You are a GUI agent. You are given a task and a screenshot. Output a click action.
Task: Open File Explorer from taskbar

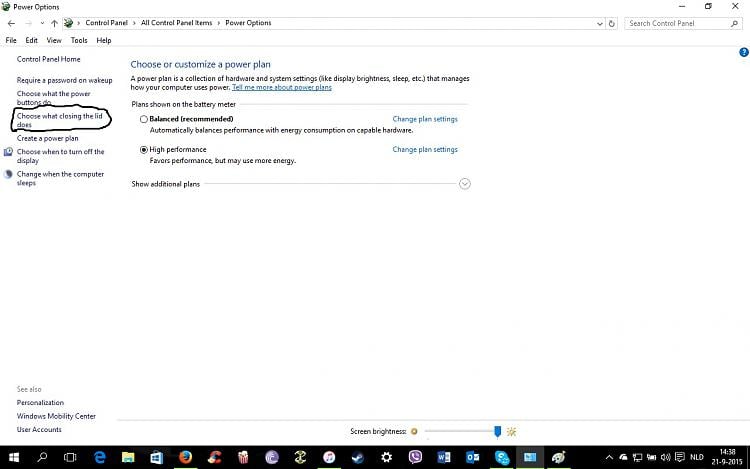(128, 458)
